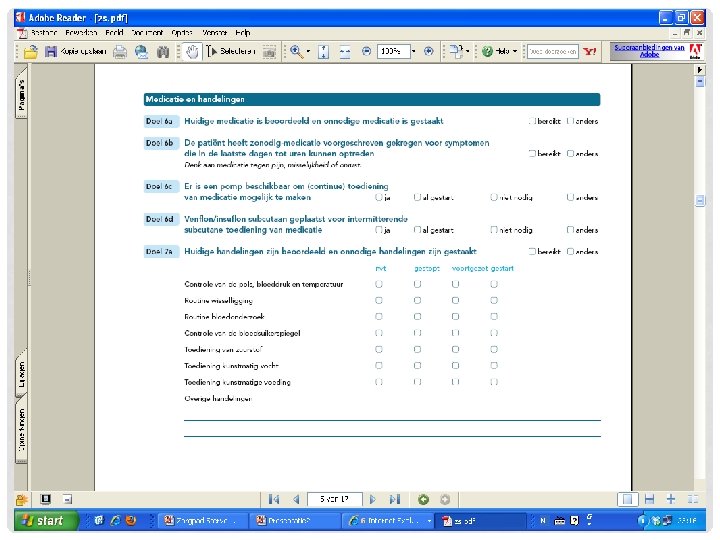The height and width of the screenshot is (540, 720).
Task: Click the Windows start button
Action: [x=46, y=521]
